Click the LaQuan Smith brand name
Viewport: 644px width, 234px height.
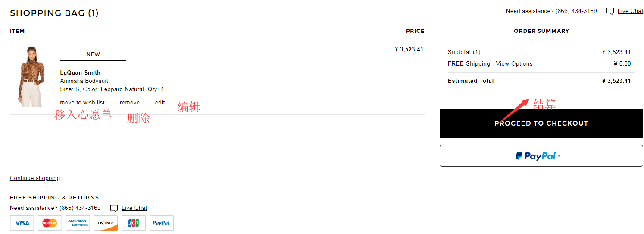click(80, 73)
